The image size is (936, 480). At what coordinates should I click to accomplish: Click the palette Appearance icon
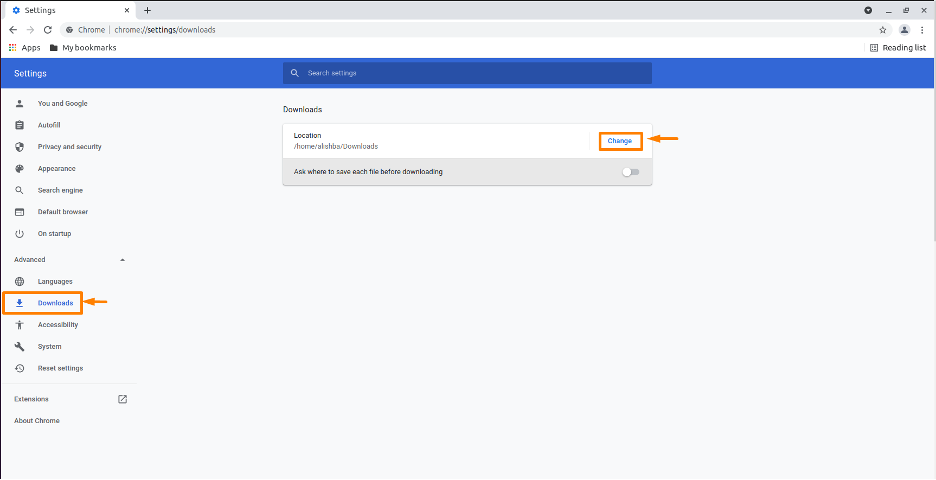(x=20, y=169)
